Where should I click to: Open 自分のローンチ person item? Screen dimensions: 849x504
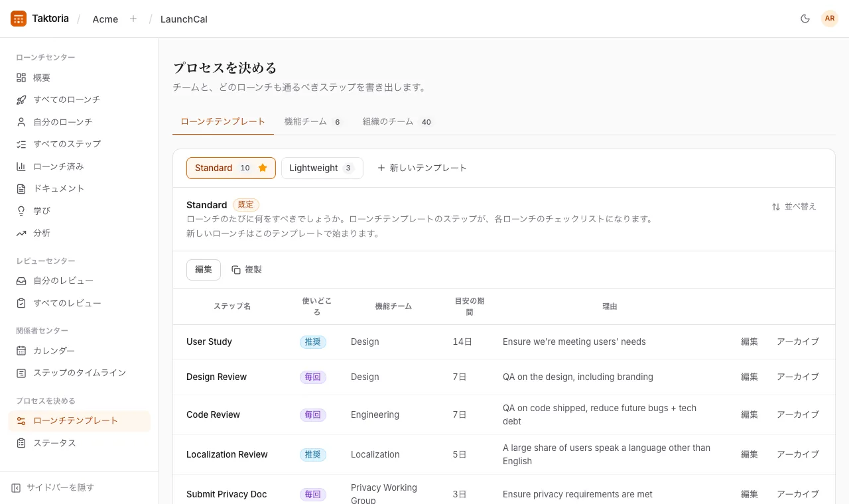pos(79,122)
